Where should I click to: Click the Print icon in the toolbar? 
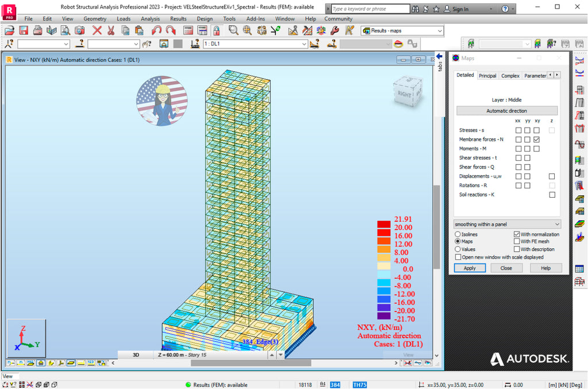click(38, 30)
